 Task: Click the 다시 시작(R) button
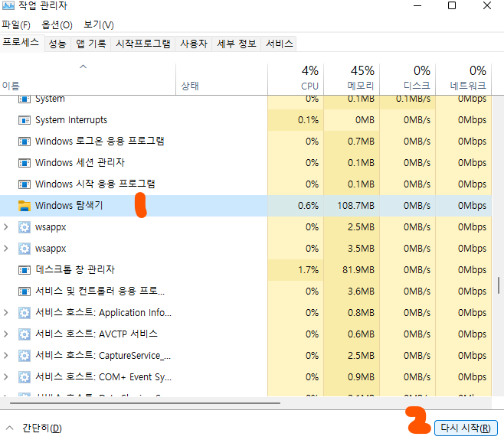point(466,428)
